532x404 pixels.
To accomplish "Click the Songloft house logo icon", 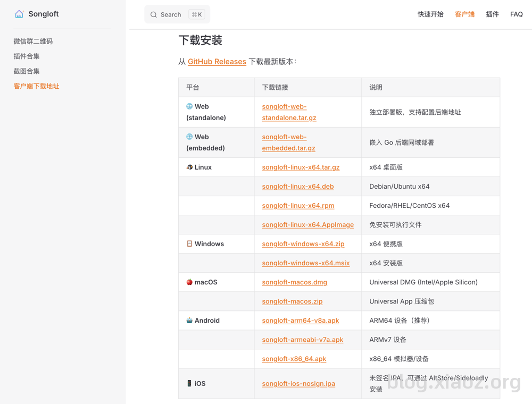I will [19, 14].
